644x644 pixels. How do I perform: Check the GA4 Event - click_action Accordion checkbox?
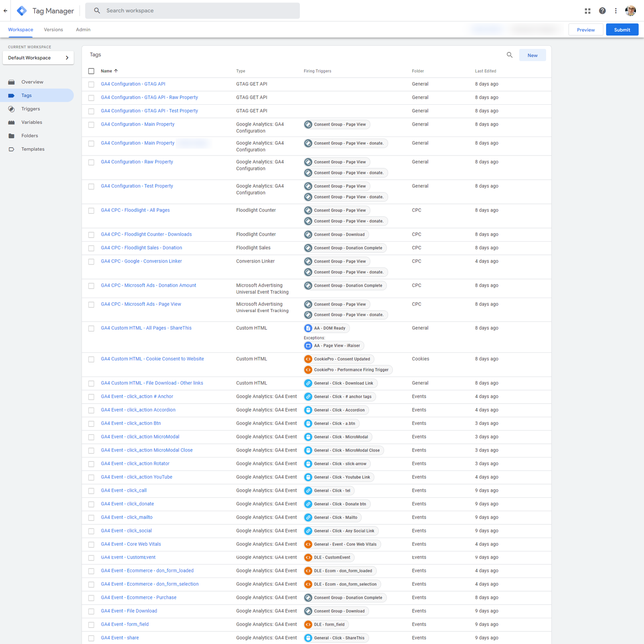pos(91,410)
